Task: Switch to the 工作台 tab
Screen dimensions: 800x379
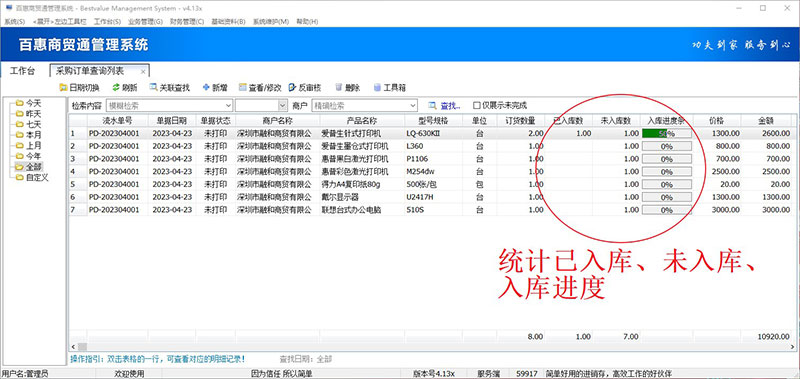Action: pyautogui.click(x=23, y=71)
